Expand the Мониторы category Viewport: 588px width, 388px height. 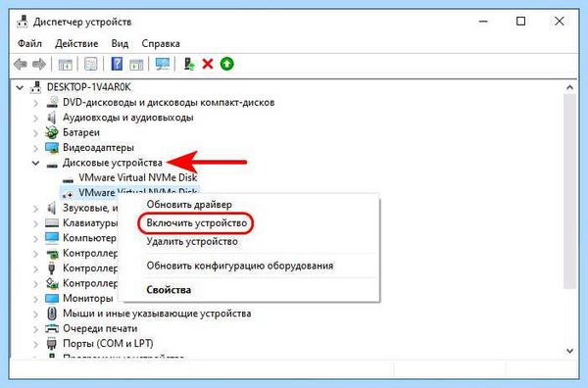pos(36,299)
